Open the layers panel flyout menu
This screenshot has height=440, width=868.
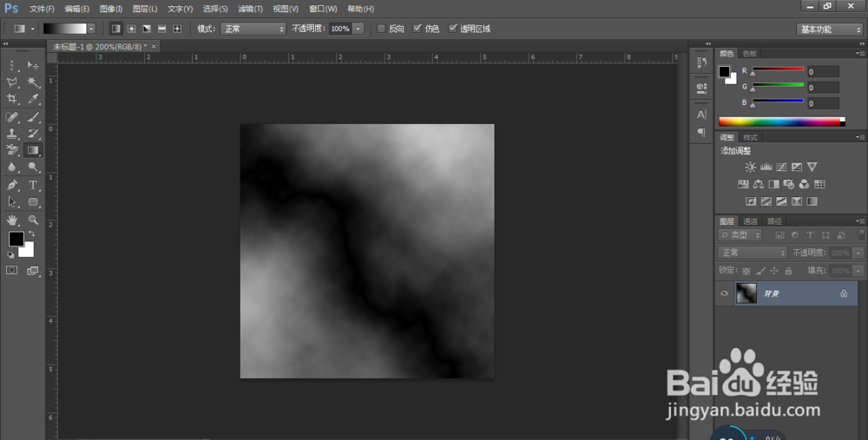click(859, 220)
